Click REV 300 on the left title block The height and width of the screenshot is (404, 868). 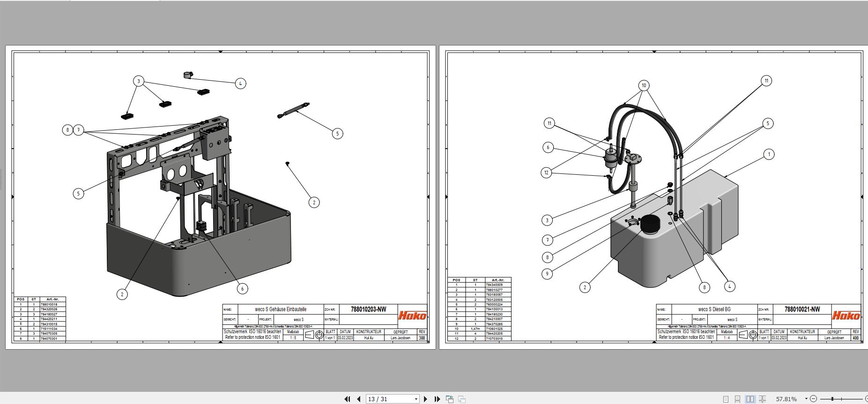(x=422, y=337)
